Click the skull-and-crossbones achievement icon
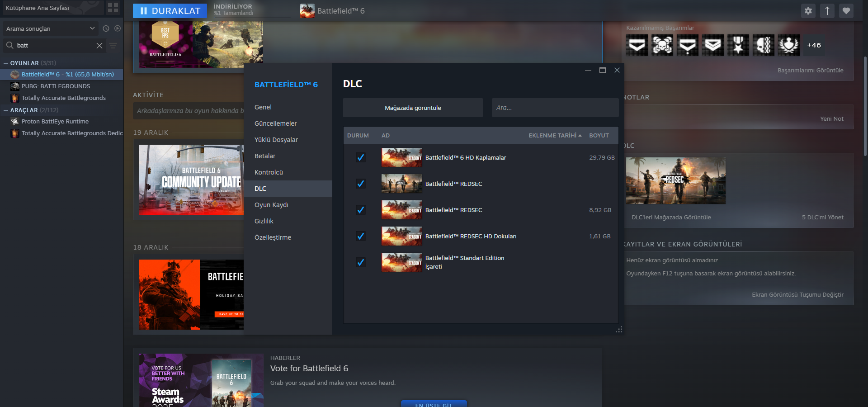868x407 pixels. tap(662, 45)
